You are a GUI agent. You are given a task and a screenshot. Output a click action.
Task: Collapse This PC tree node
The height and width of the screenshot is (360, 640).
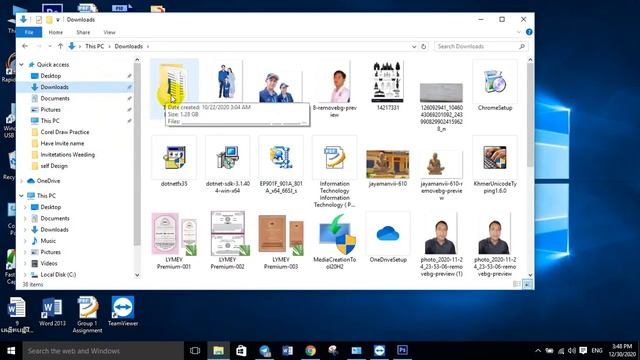click(22, 196)
